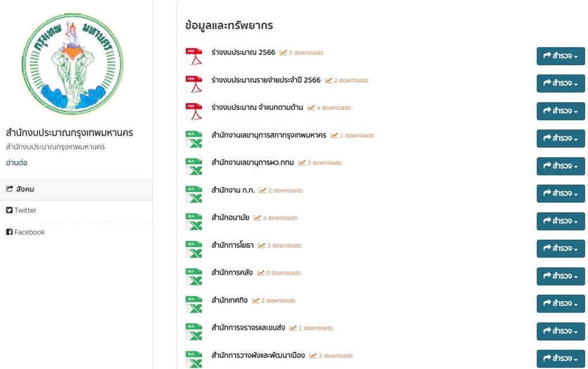Open สำรวจ dropdown for ร่างงบประมาณรายจ่ายประจำปี 2566
Screen dimensions: 588x369
pyautogui.click(x=560, y=83)
